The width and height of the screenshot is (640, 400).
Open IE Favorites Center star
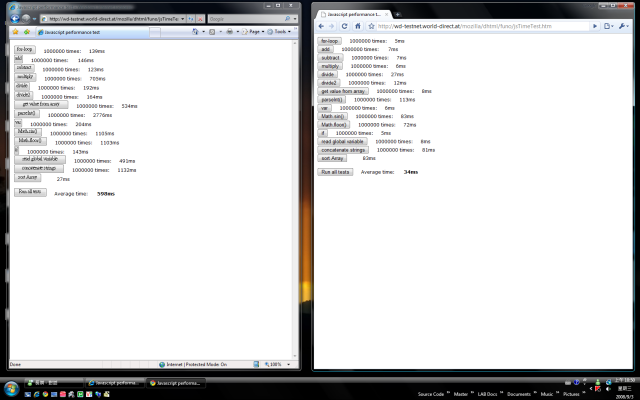coord(16,31)
